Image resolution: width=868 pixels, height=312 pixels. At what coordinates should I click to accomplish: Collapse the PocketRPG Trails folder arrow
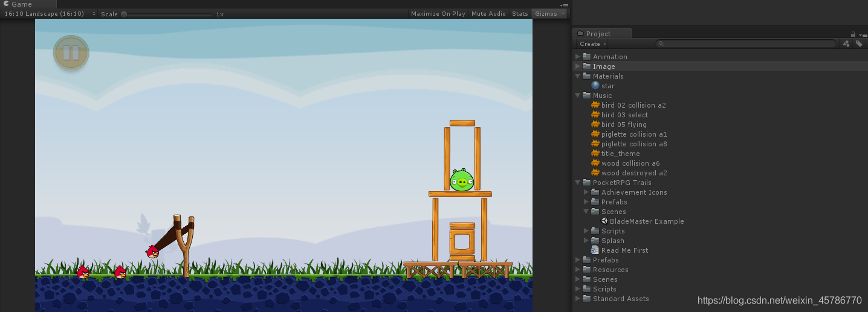[578, 183]
